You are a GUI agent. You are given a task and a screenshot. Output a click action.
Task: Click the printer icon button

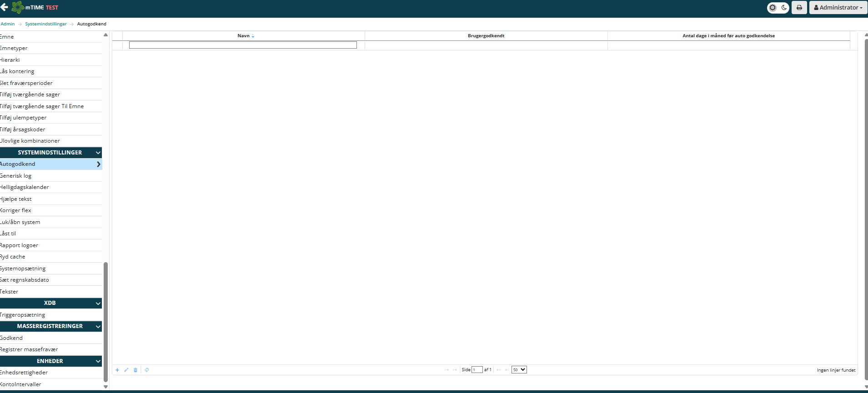click(799, 8)
